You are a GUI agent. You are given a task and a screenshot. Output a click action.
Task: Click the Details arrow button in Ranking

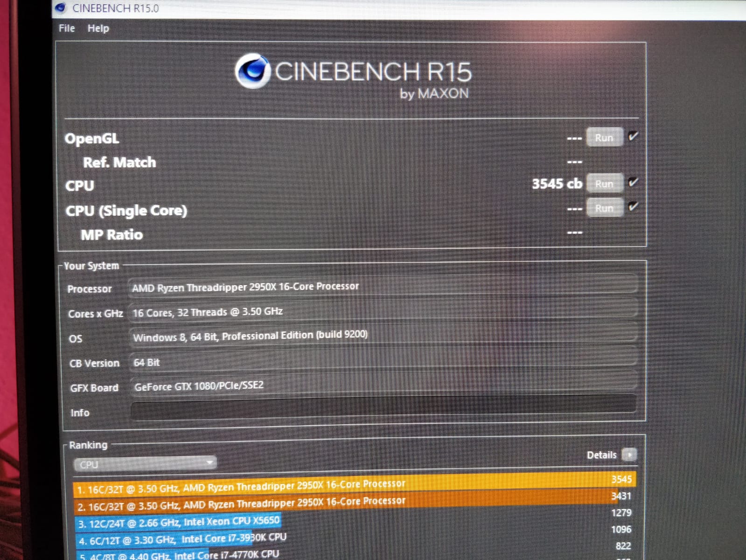[x=629, y=454]
